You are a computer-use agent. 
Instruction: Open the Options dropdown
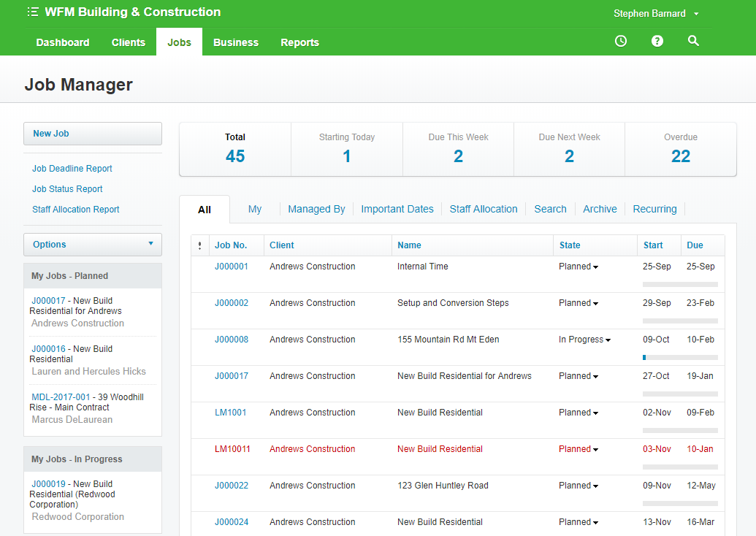[x=93, y=245]
